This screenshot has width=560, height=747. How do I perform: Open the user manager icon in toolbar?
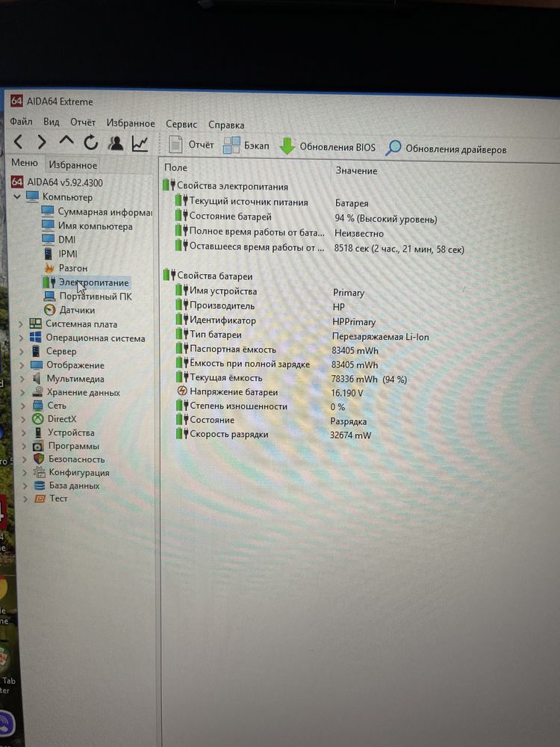point(115,143)
